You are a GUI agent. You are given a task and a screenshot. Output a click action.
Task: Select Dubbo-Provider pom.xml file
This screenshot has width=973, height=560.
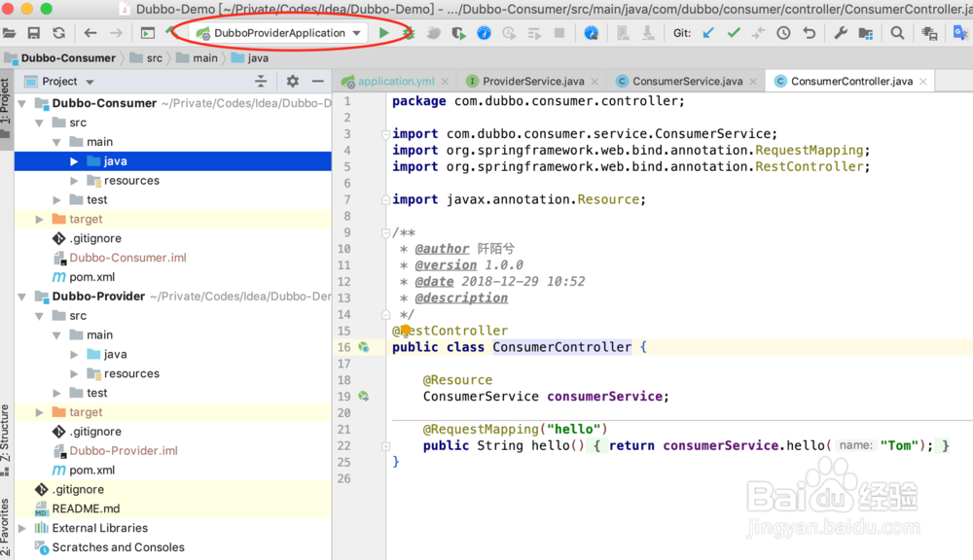click(x=91, y=471)
